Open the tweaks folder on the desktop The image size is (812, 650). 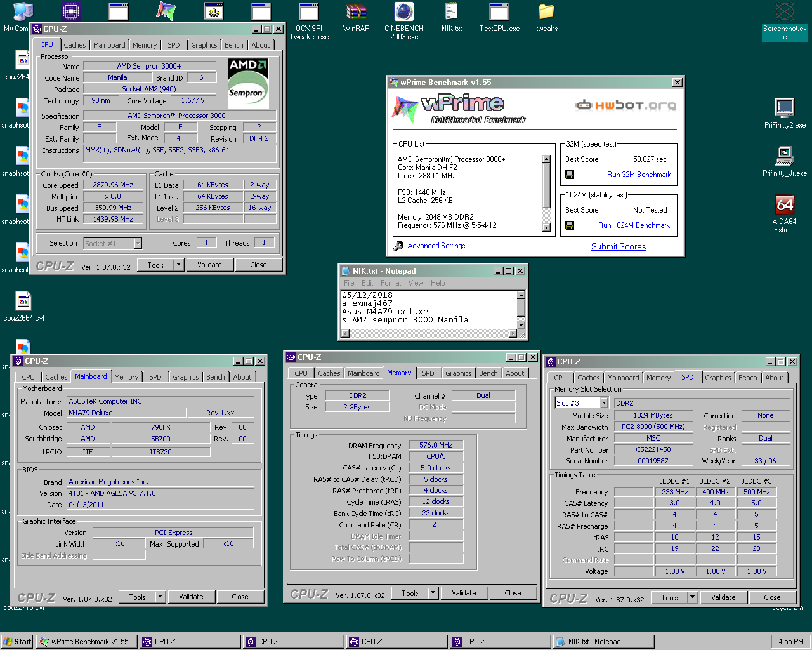pos(547,17)
